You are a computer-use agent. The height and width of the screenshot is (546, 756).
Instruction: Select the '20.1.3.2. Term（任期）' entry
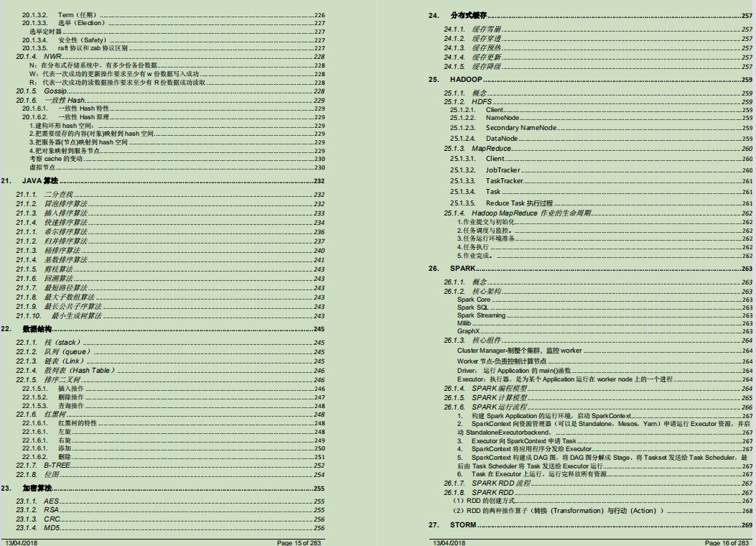pos(174,15)
